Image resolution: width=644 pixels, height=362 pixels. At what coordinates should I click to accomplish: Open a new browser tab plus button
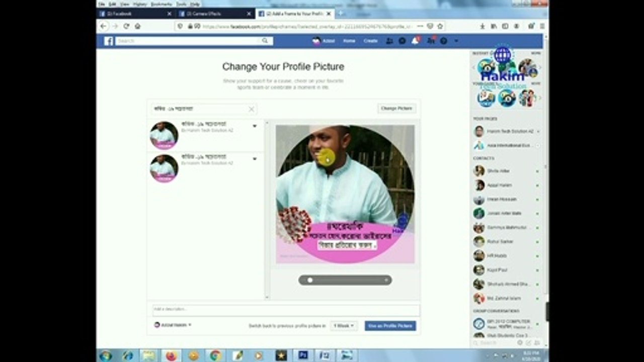[342, 14]
